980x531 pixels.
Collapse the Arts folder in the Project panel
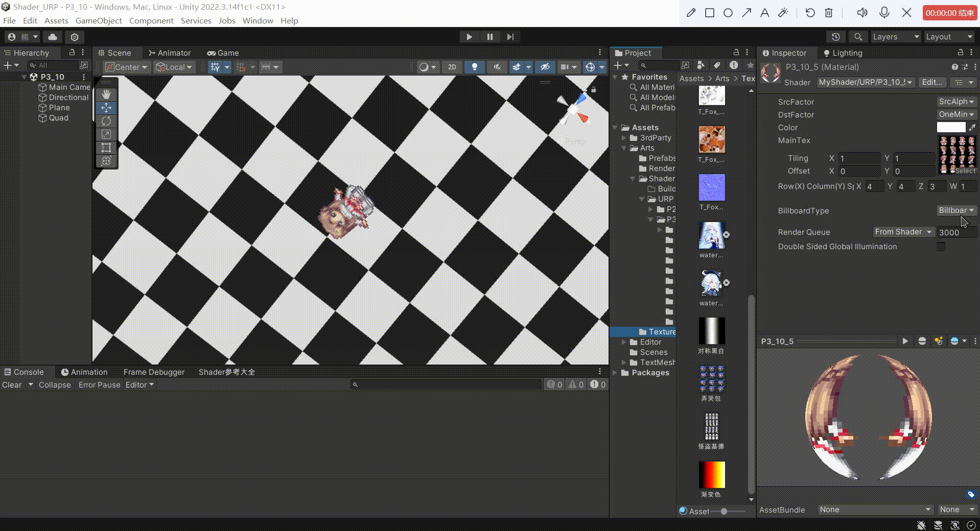pos(624,148)
